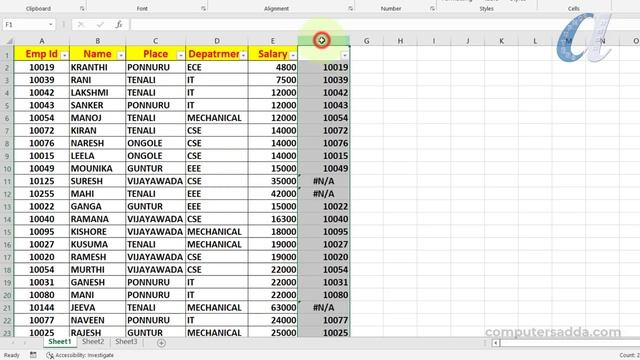Click cell containing NAVEEN

(x=98, y=320)
